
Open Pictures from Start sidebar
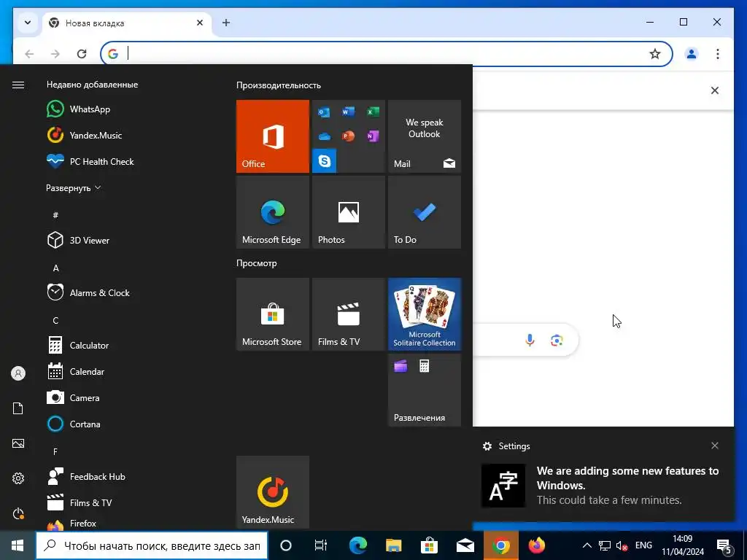click(x=18, y=443)
